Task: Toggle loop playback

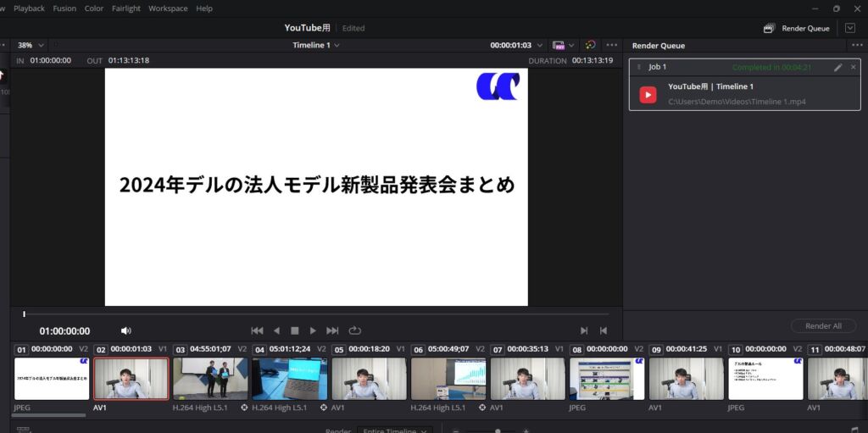Action: 354,330
